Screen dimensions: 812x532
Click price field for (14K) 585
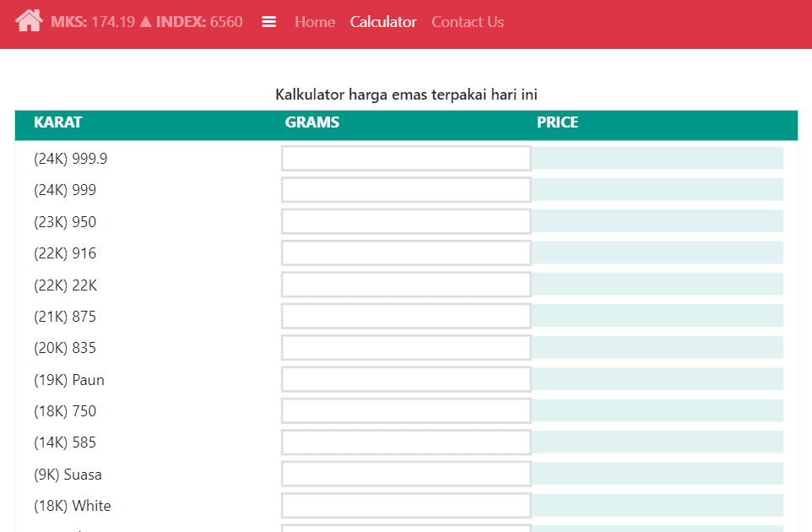coord(658,442)
